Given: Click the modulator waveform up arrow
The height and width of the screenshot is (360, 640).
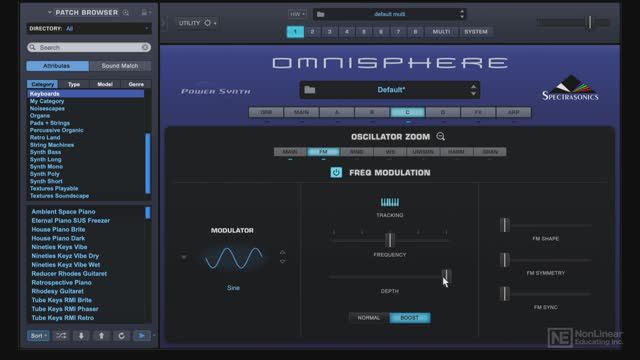Looking at the screenshot, I should coord(282,253).
